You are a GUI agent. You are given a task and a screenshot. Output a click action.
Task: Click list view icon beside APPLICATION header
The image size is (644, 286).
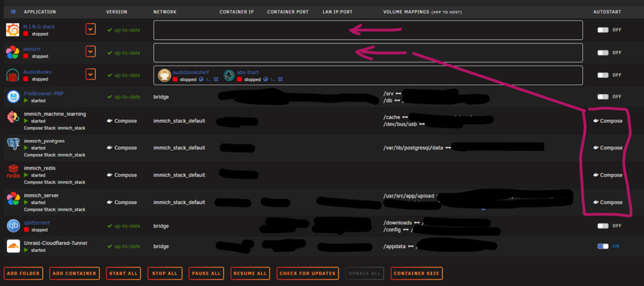[13, 12]
